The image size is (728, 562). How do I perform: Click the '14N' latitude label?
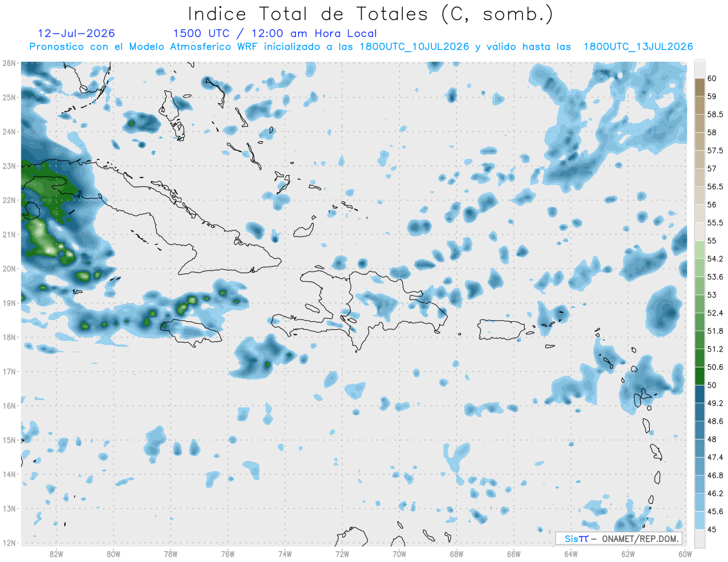pyautogui.click(x=8, y=474)
